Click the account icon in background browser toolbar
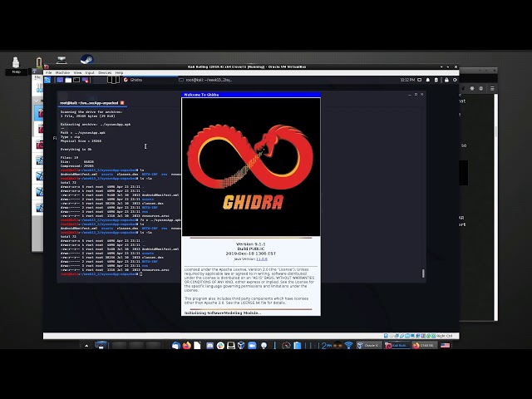The width and height of the screenshot is (532, 399). point(480,88)
